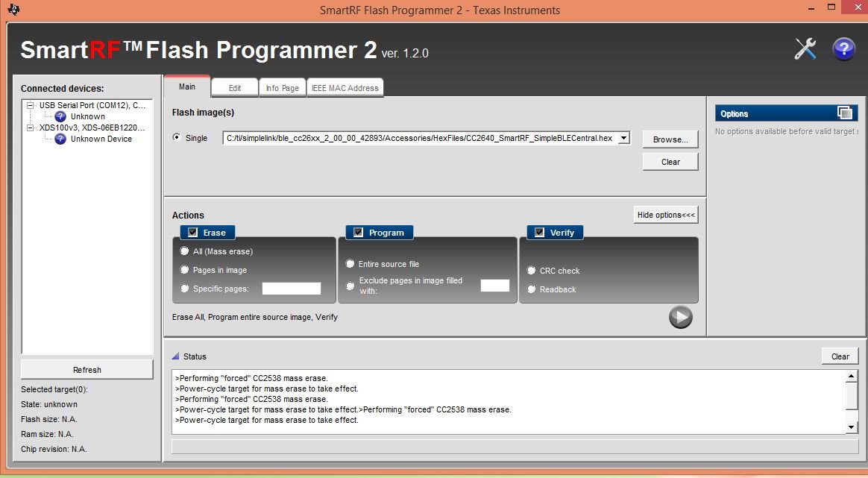Viewport: 868px width, 478px height.
Task: Open the flash image path dropdown arrow
Action: point(624,138)
